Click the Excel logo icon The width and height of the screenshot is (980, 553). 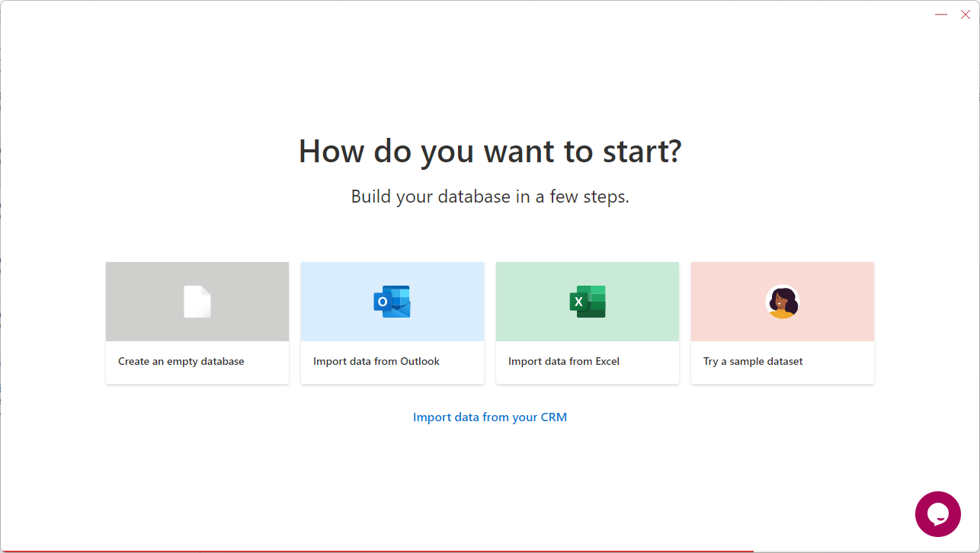pos(587,302)
